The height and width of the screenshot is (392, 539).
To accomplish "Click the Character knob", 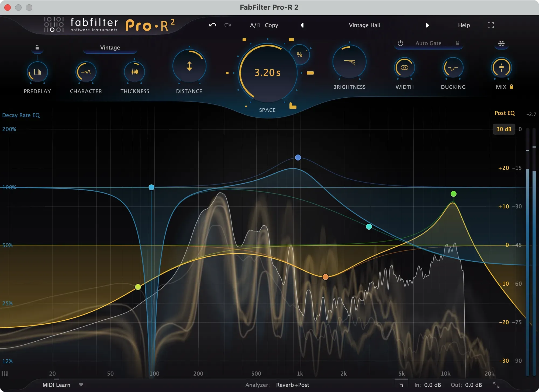I will 86,72.
